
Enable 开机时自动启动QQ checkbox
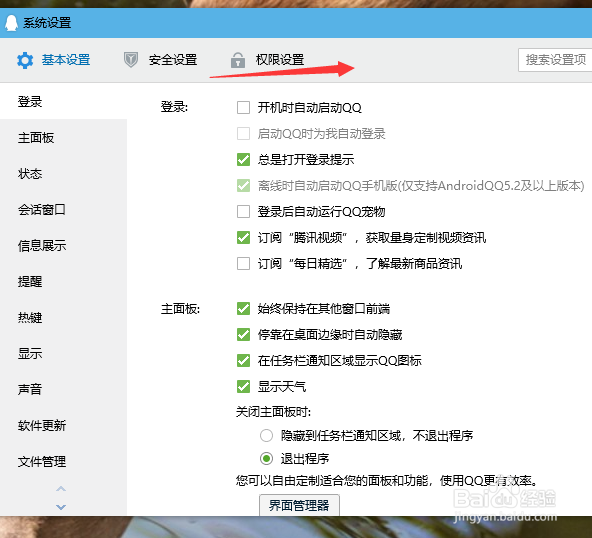243,108
